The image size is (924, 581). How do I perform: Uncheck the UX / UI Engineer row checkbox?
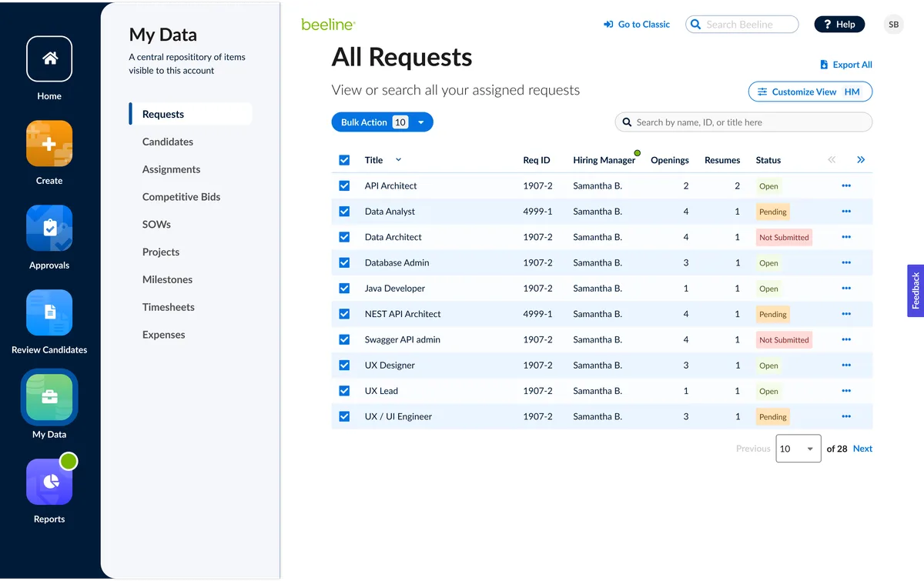coord(344,416)
